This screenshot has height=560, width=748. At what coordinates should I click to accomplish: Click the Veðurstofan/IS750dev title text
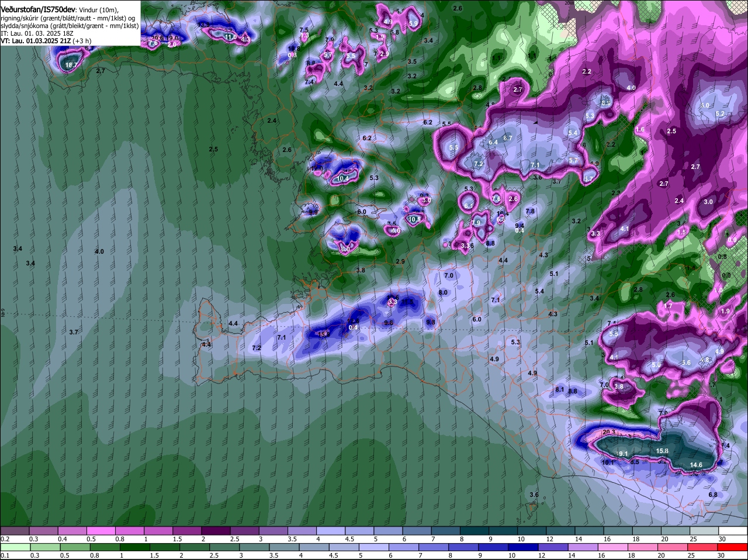click(38, 10)
